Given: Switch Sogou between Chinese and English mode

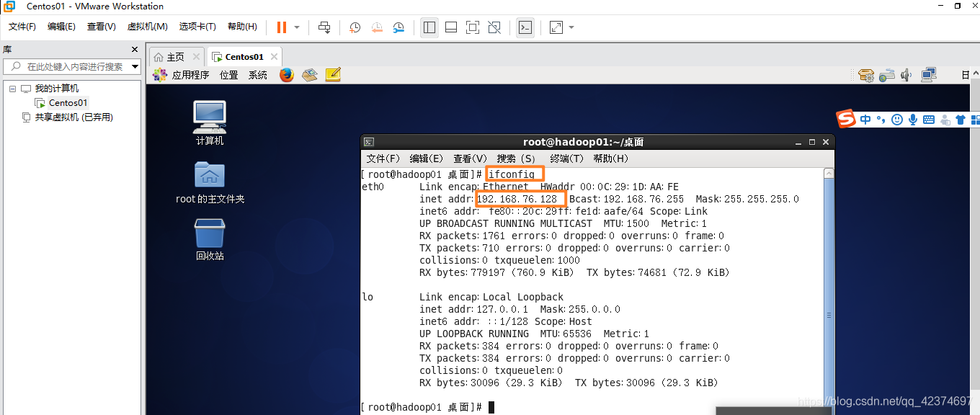Looking at the screenshot, I should point(865,119).
